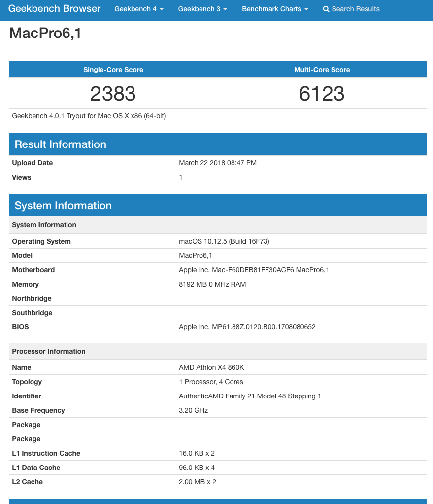Viewport: 433px width, 504px height.
Task: Click the Operating System label
Action: tap(41, 241)
